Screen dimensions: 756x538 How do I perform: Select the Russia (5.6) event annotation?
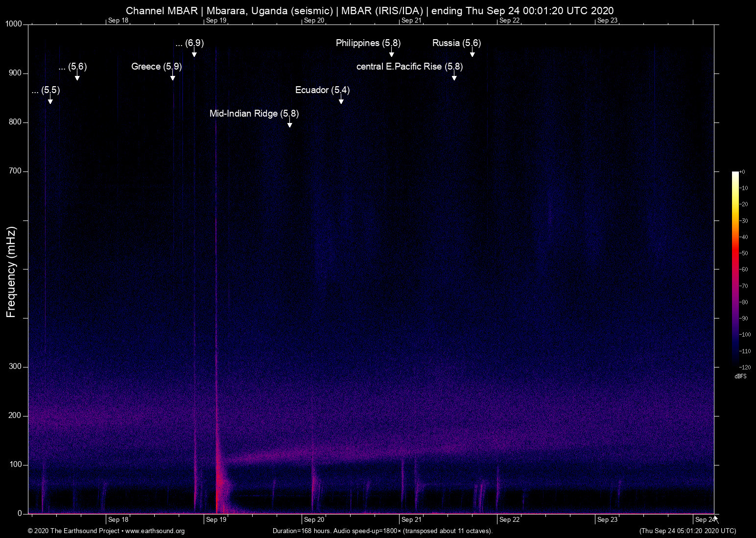(x=457, y=43)
